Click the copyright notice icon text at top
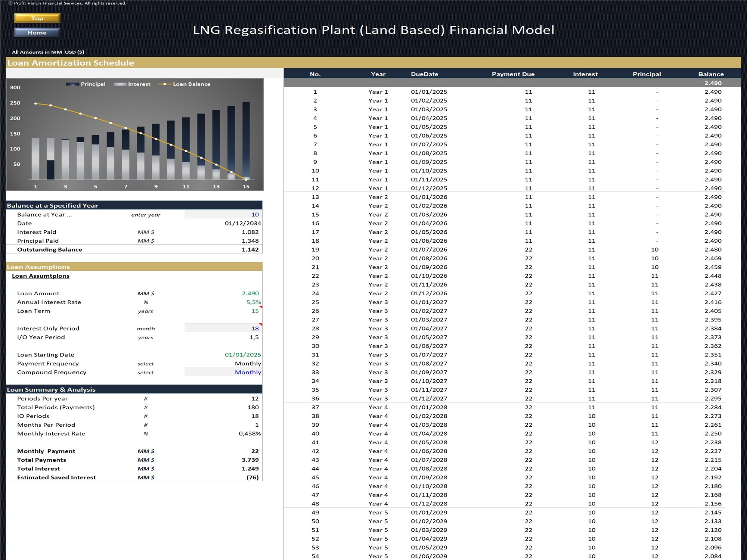Viewport: 747px width, 560px height. pos(67,3)
